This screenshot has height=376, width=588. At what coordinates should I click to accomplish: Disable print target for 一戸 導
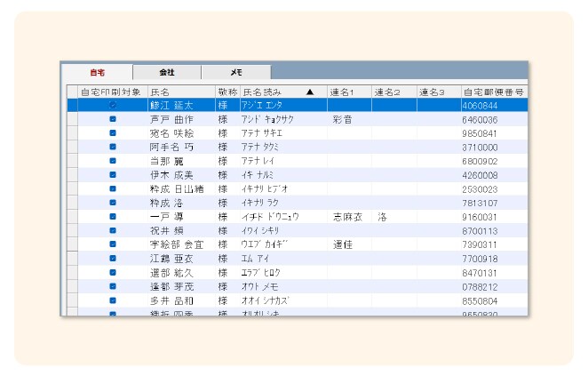(113, 216)
